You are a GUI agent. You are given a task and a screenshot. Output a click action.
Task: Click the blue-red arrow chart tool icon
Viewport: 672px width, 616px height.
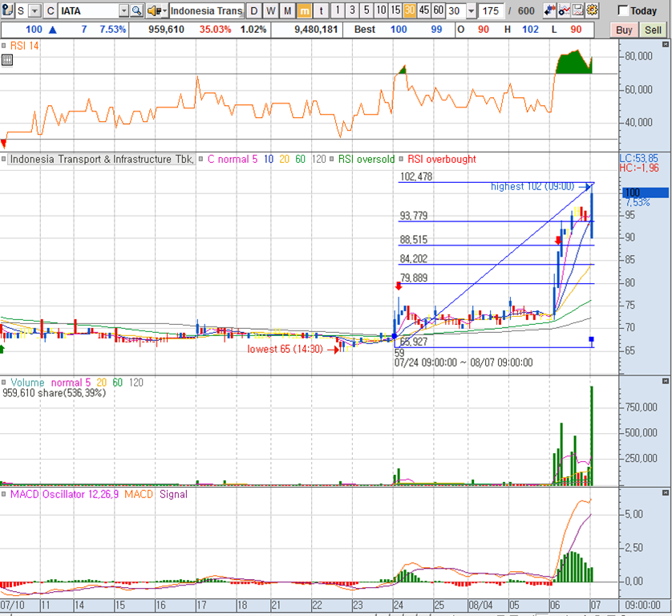[550, 10]
